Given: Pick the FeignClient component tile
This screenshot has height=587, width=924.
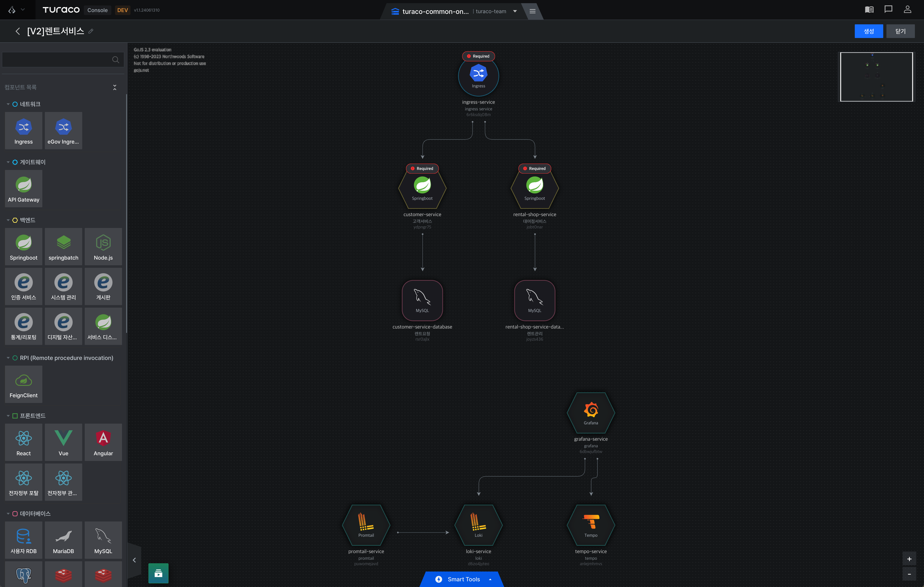Looking at the screenshot, I should point(23,384).
